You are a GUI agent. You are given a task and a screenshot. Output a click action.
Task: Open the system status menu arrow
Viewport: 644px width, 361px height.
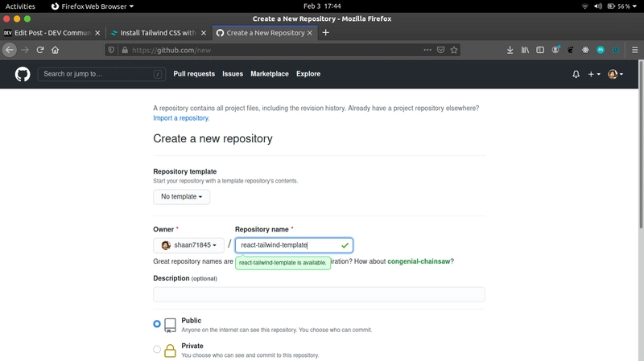click(635, 6)
